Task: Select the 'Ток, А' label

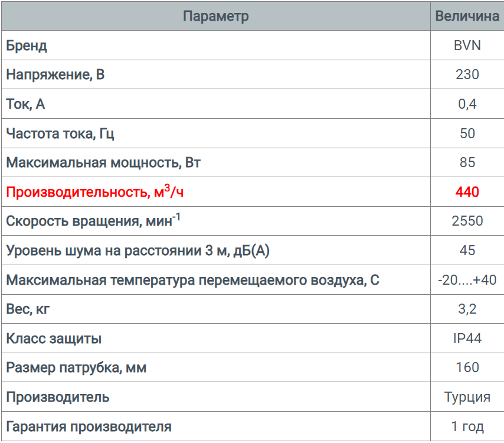Action: tap(25, 104)
